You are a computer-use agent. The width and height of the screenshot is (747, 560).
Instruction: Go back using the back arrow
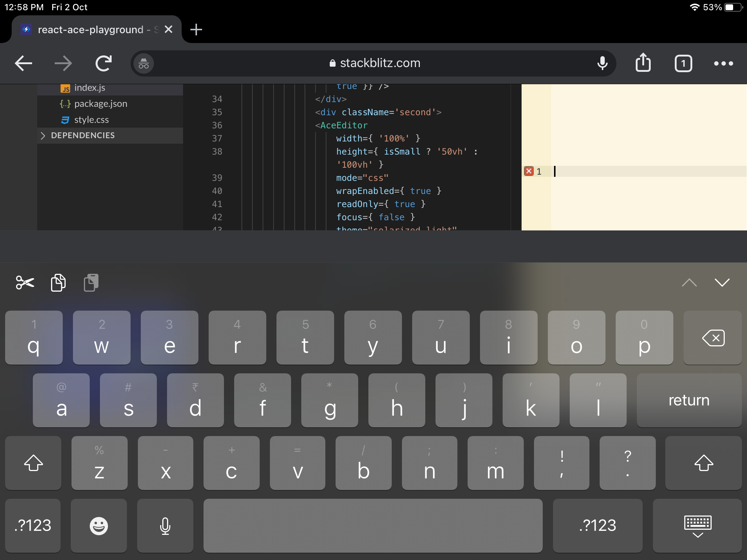[x=23, y=63]
